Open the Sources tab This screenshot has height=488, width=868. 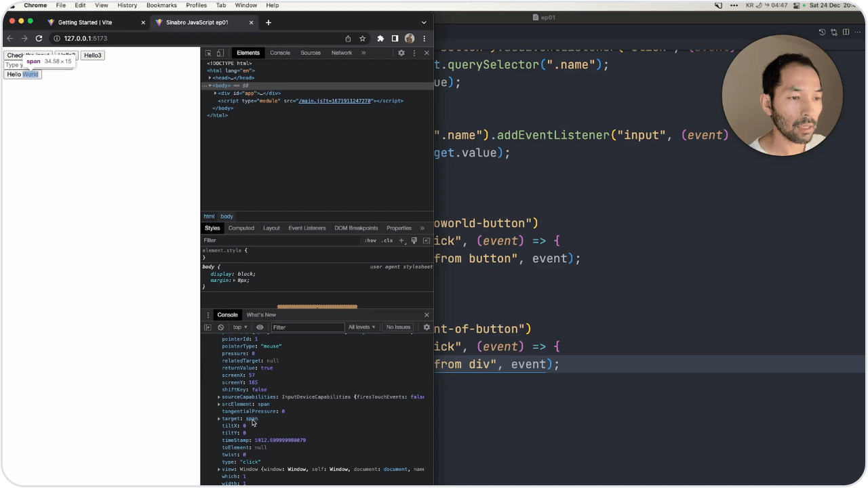(311, 53)
